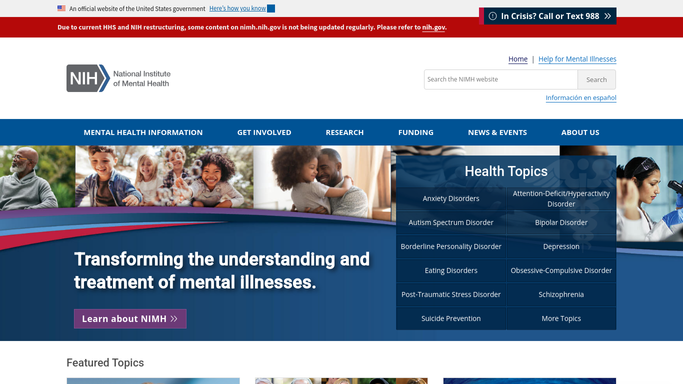Open the Help for Mental Illnesses link
The height and width of the screenshot is (384, 683).
577,59
